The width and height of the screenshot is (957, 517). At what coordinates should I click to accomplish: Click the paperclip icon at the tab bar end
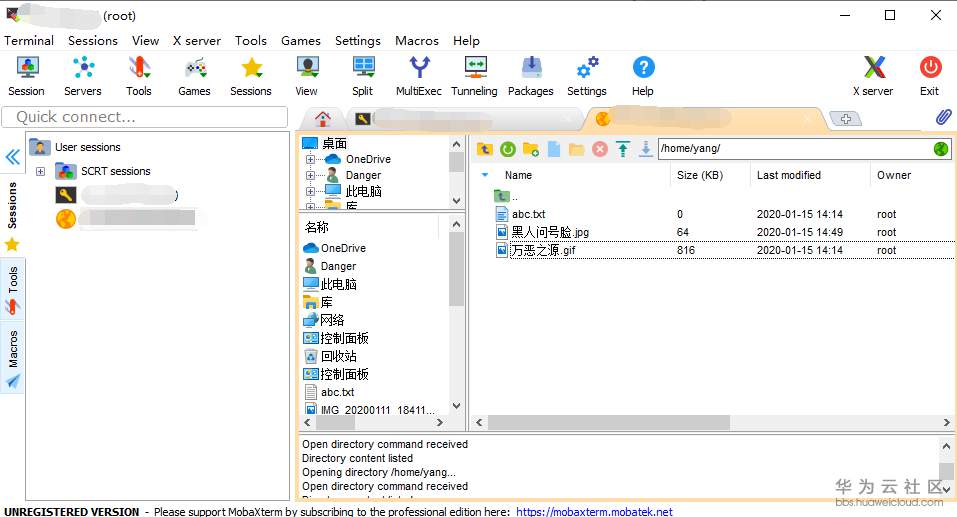[944, 117]
